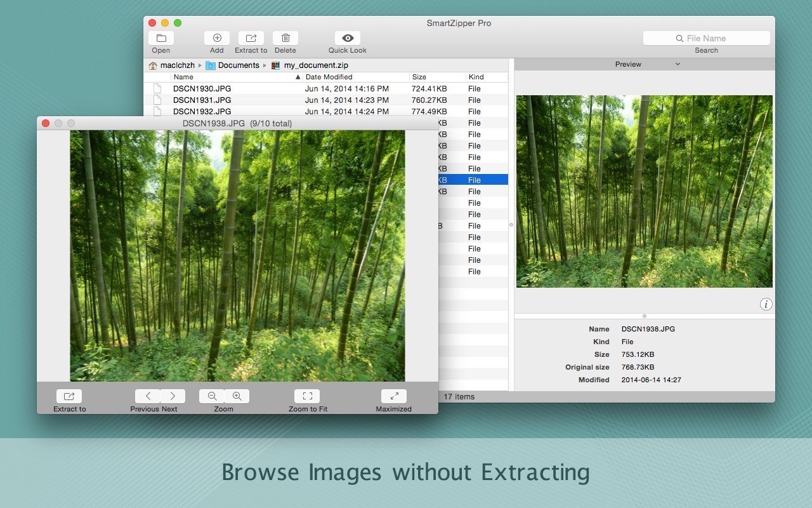Click the File Name search field
This screenshot has width=812, height=508.
706,38
